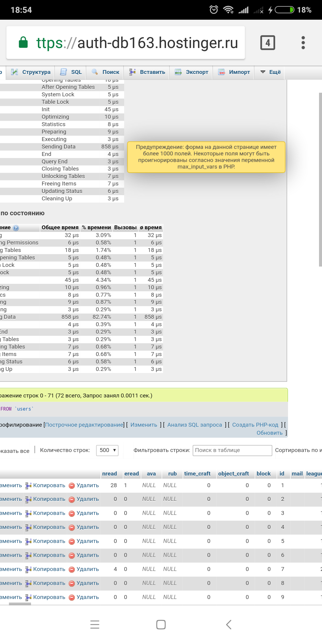Screen dimensions: 322x644
Task: Tap the Android back navigation button
Action: pos(229,624)
